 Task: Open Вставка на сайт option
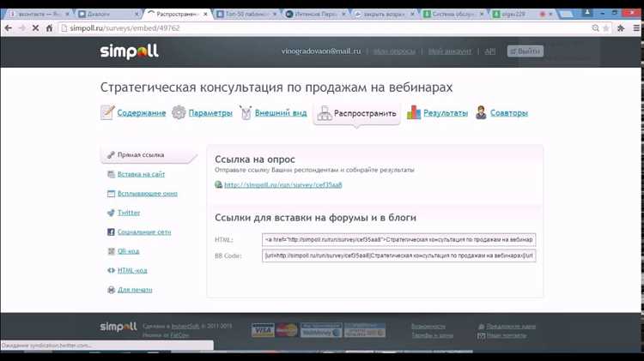[141, 174]
